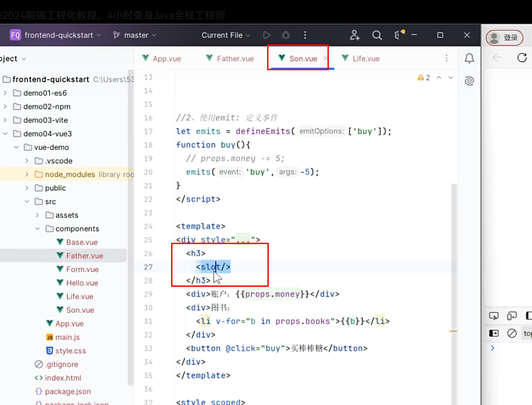Viewport: 532px width, 405px height.
Task: Run the current file with play icon
Action: coord(267,35)
